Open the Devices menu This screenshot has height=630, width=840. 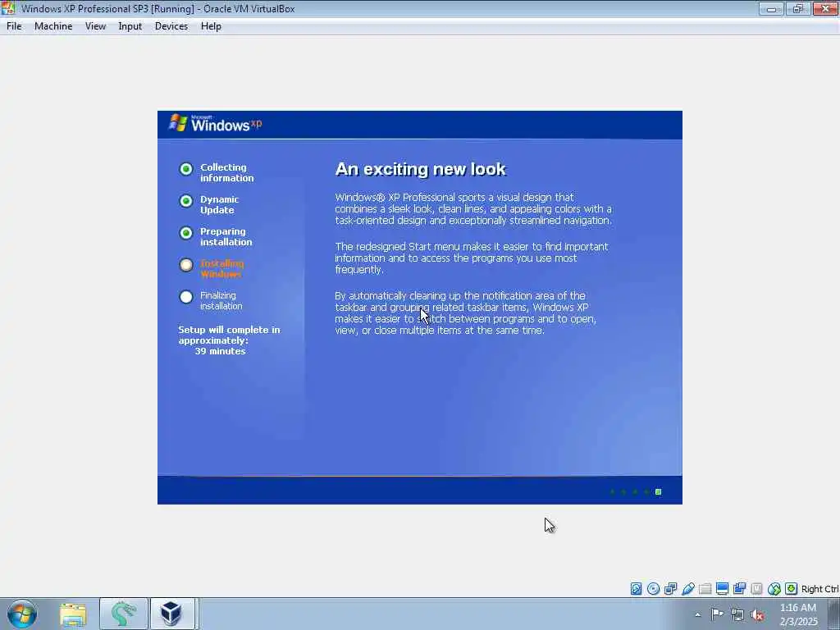pyautogui.click(x=171, y=26)
